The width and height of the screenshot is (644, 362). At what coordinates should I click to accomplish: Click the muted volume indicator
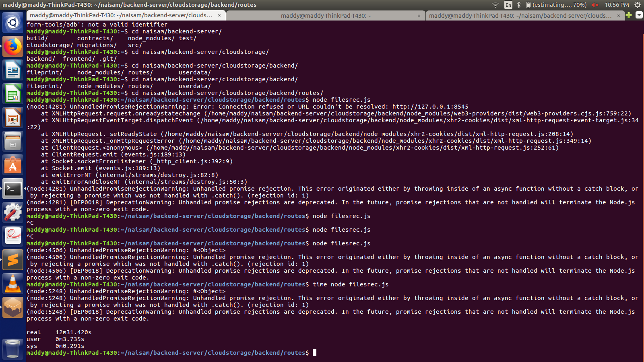[595, 5]
